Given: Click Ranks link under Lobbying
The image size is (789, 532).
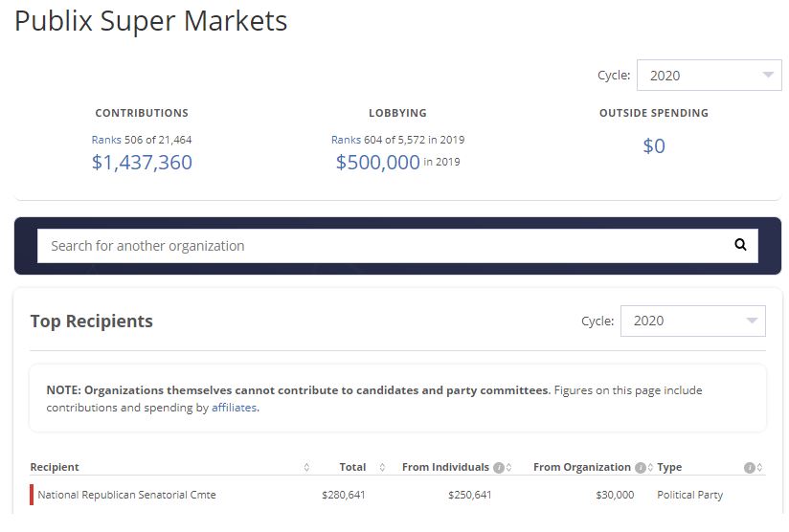Looking at the screenshot, I should (346, 140).
